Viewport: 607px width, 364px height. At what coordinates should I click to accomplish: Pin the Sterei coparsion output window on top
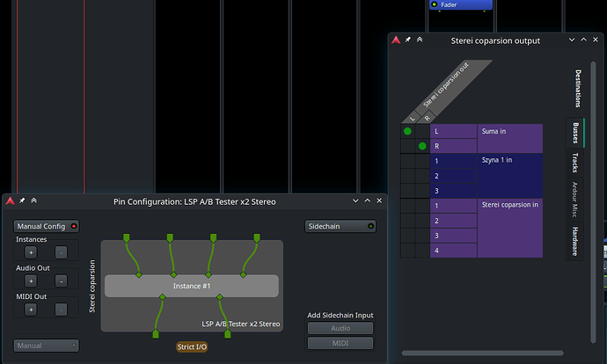coord(407,40)
